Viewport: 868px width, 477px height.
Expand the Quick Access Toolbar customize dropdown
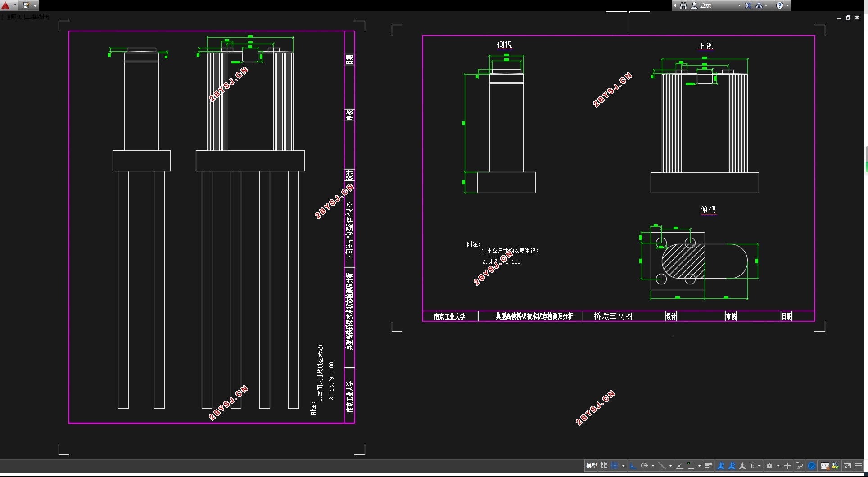(x=35, y=5)
